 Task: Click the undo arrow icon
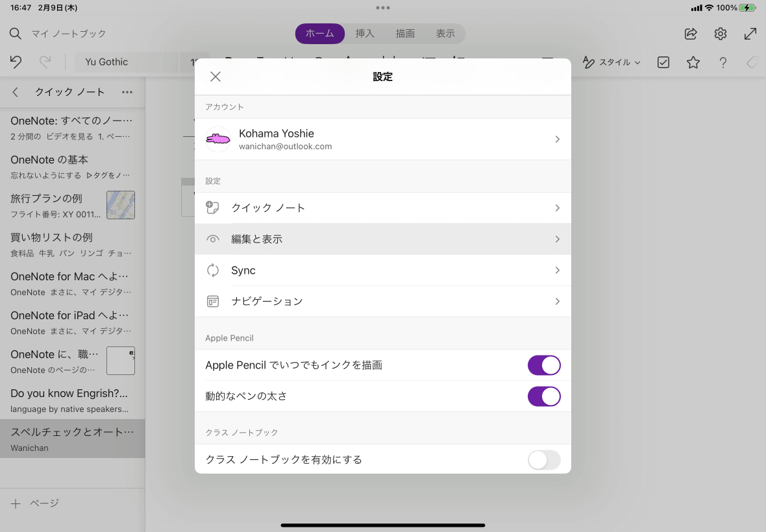16,62
